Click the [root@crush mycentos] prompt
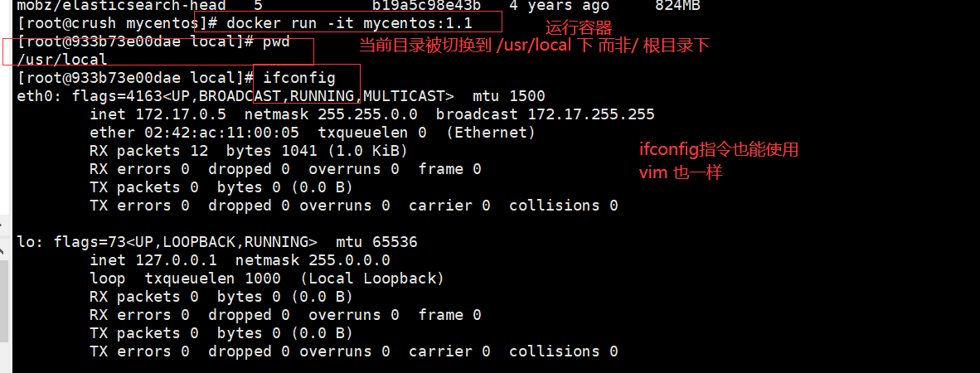980x373 pixels. [108, 23]
